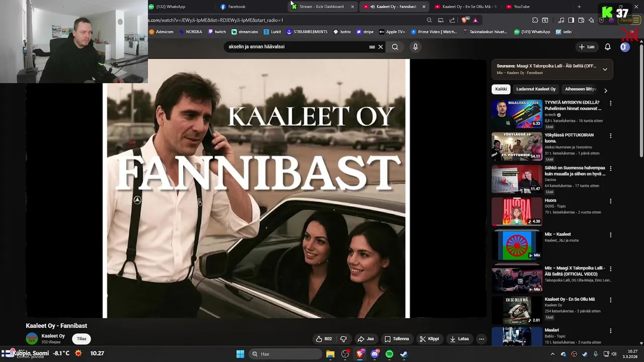Like the video with 802 likes

324,339
